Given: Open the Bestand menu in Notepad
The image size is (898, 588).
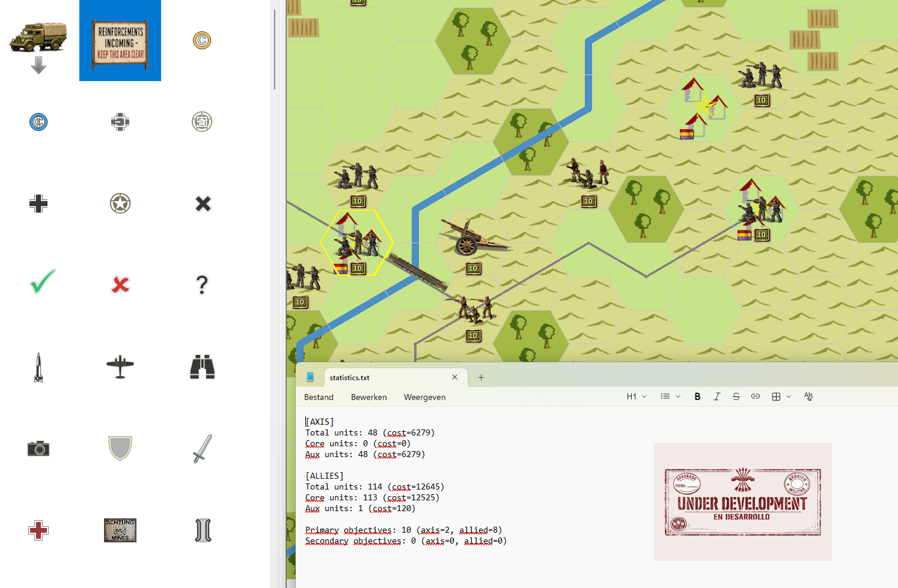Looking at the screenshot, I should [x=319, y=397].
